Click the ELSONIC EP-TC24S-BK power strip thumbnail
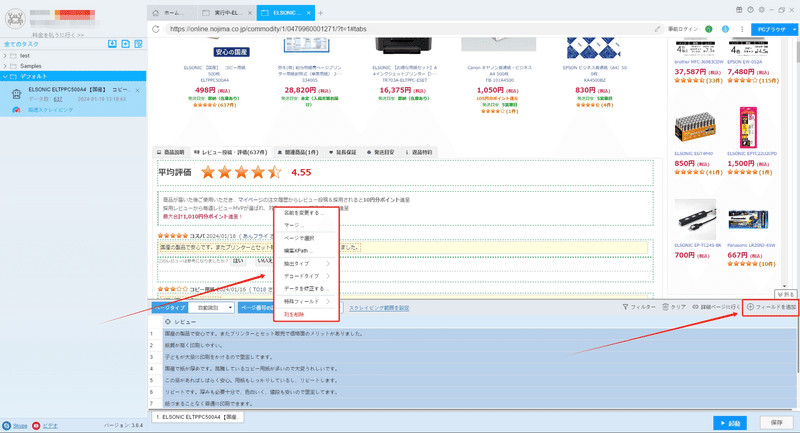Viewport: 800px width, 433px height. click(695, 220)
